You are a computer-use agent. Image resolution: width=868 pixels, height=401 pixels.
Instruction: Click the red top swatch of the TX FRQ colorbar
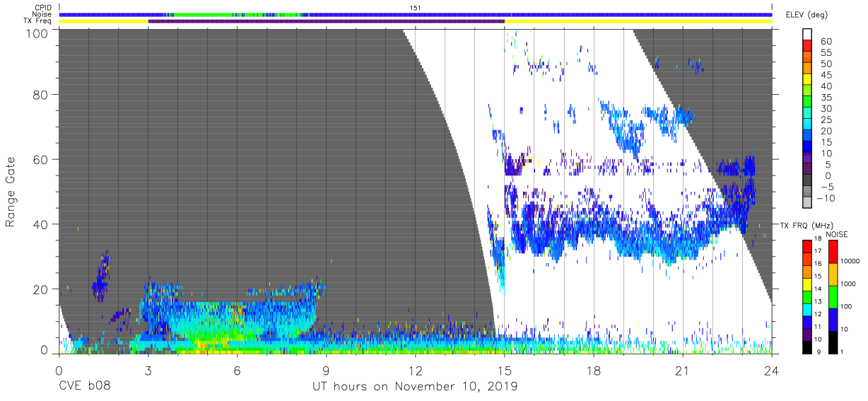click(807, 246)
